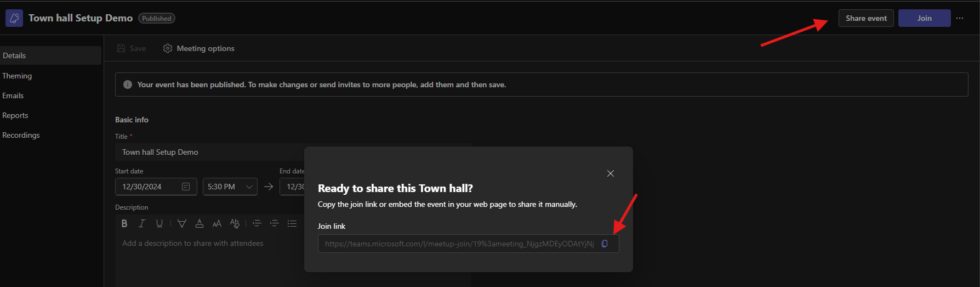This screenshot has height=287, width=980.
Task: Click the Meeting options label
Action: point(206,48)
